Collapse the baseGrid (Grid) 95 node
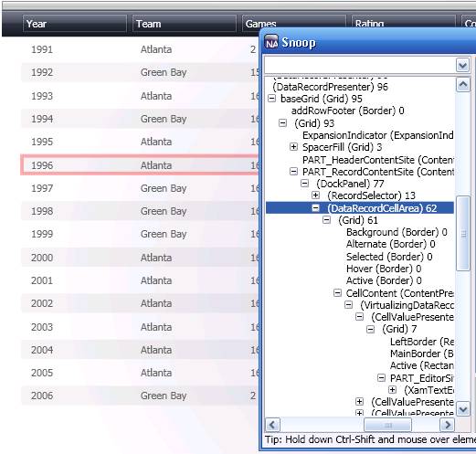 271,99
